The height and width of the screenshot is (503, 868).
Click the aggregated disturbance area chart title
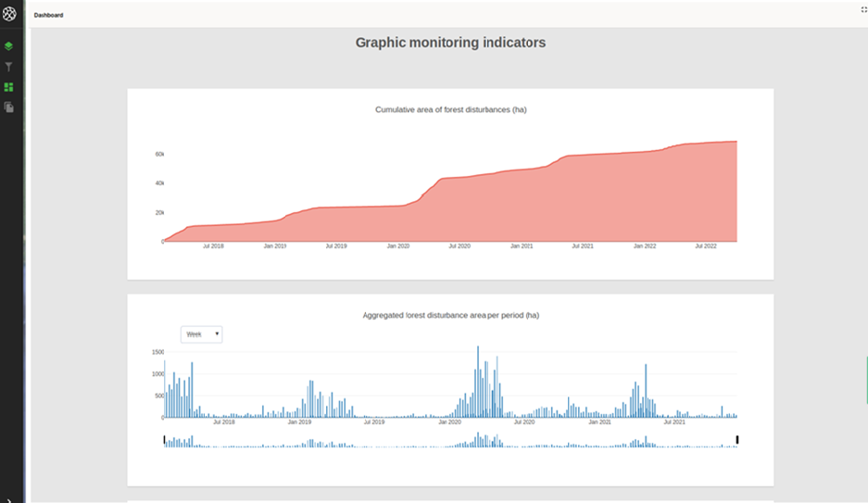(x=450, y=316)
